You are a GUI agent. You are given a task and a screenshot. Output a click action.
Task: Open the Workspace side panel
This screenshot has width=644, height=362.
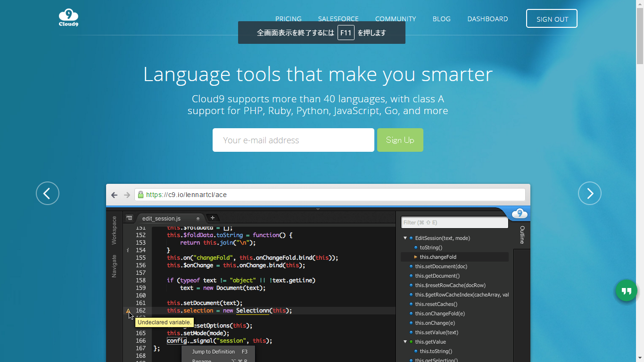114,230
